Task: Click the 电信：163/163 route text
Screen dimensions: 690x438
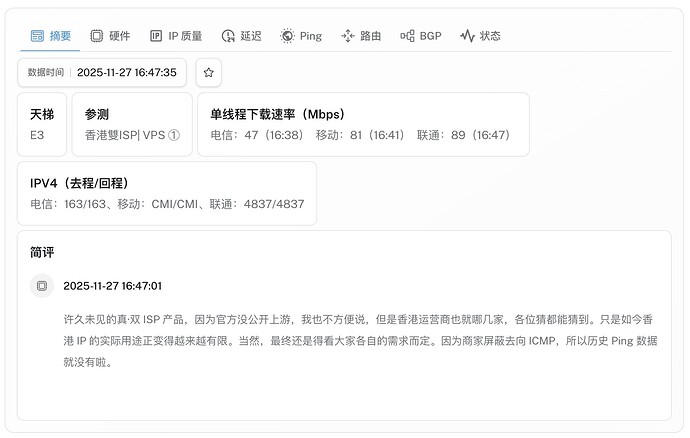Action: pyautogui.click(x=68, y=204)
